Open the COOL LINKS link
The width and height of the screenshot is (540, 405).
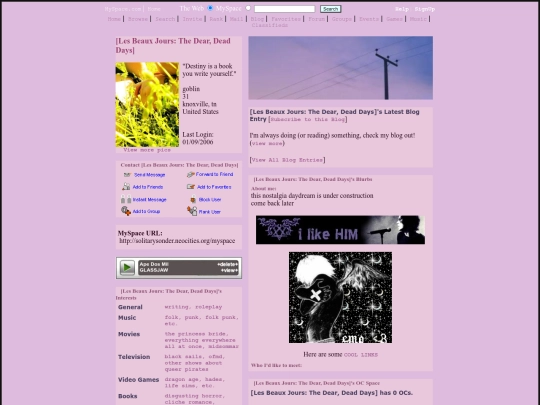(361, 355)
